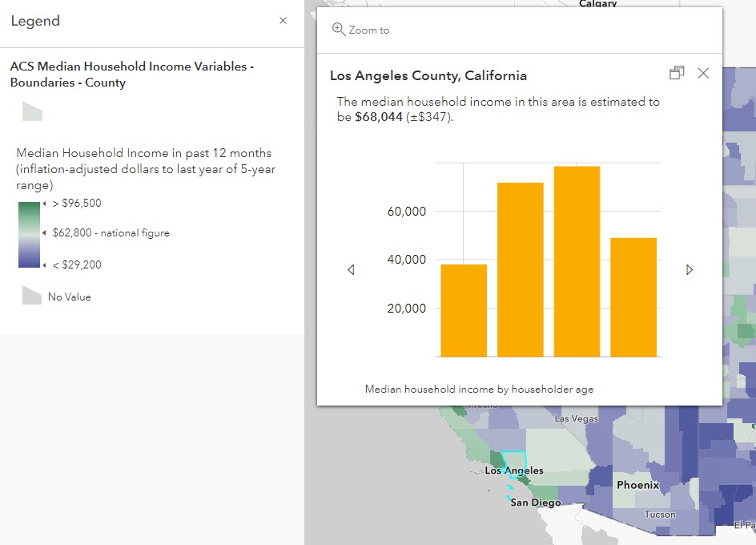The height and width of the screenshot is (545, 756).
Task: Click the county boundary symbol in legend
Action: coord(32,111)
